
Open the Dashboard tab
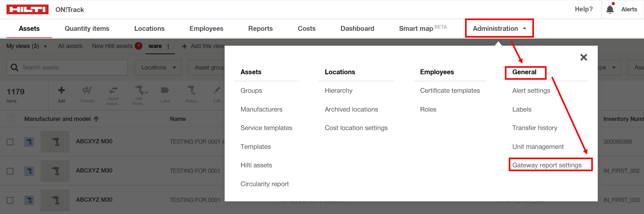(357, 29)
